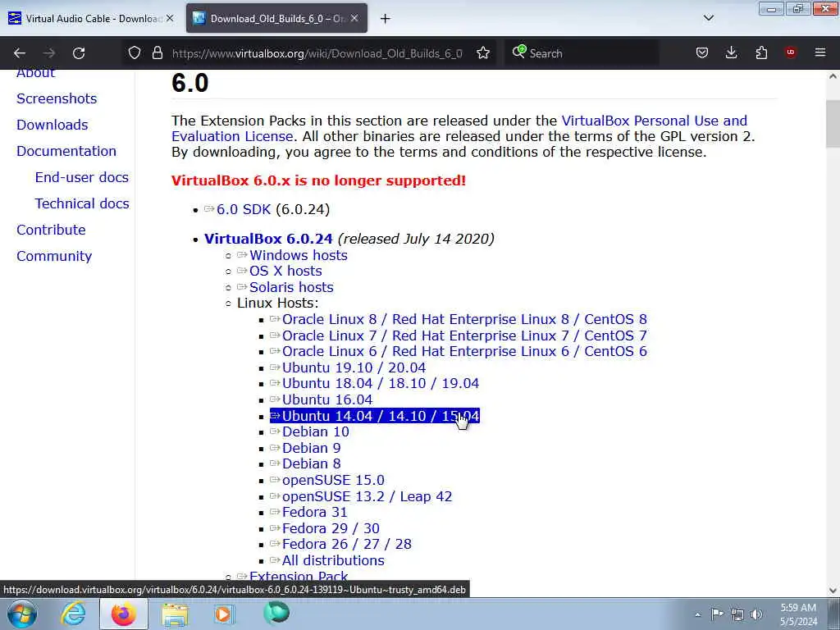Open Documentation in the sidebar

tap(66, 151)
